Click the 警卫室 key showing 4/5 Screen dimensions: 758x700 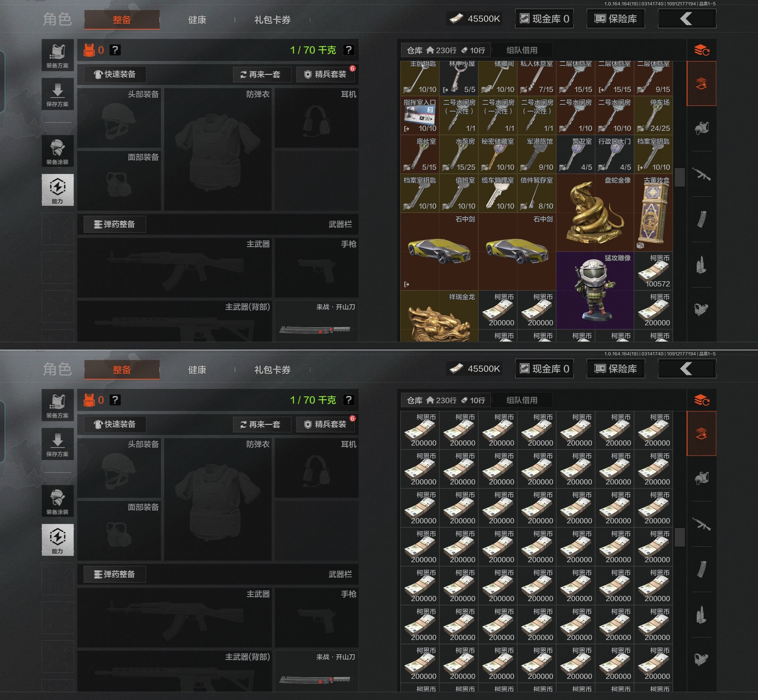click(576, 154)
